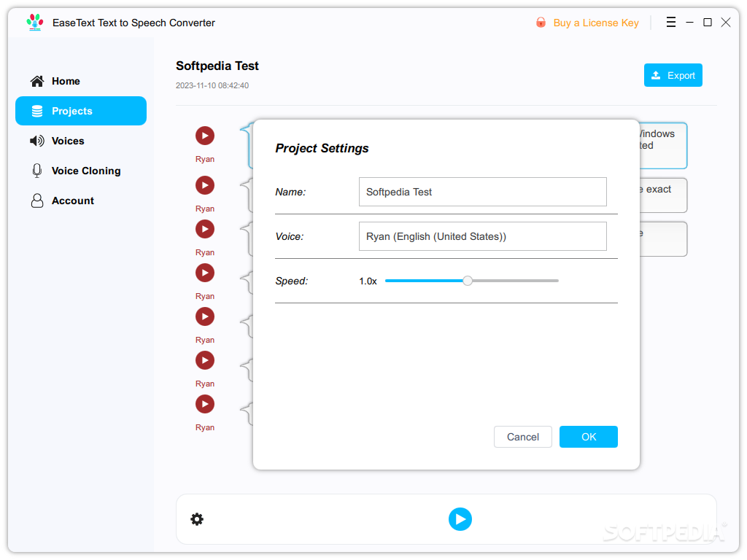Screen dimensions: 747x560
Task: Export the Softpedia Test project
Action: (673, 75)
